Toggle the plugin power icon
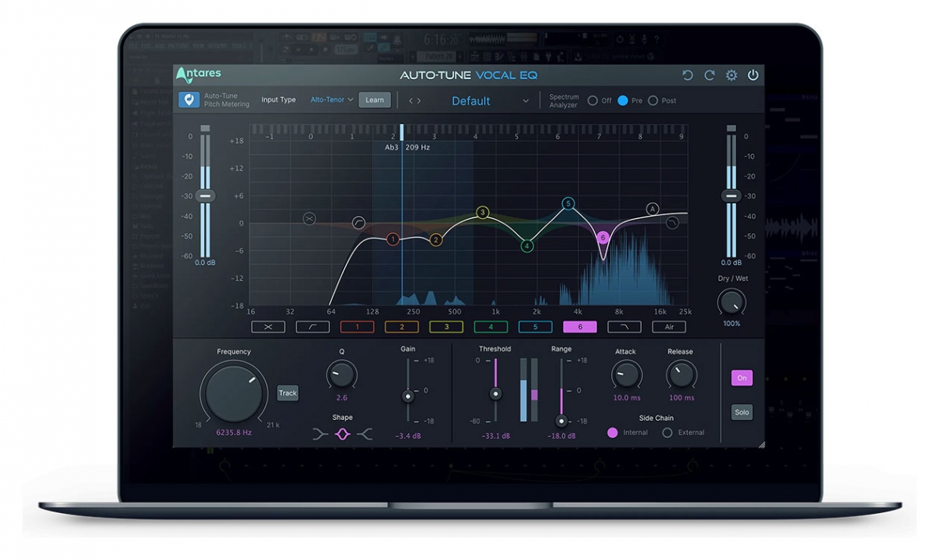The width and height of the screenshot is (939, 560). click(x=753, y=75)
